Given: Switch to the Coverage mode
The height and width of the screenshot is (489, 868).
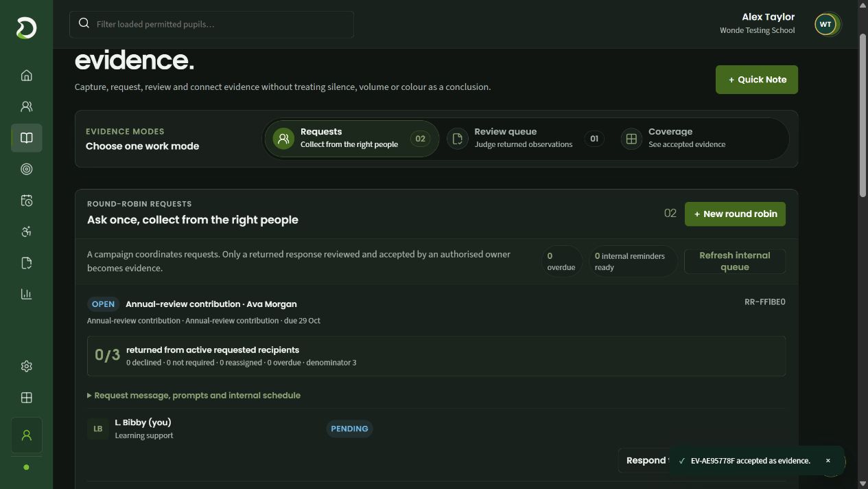Looking at the screenshot, I should pos(700,138).
